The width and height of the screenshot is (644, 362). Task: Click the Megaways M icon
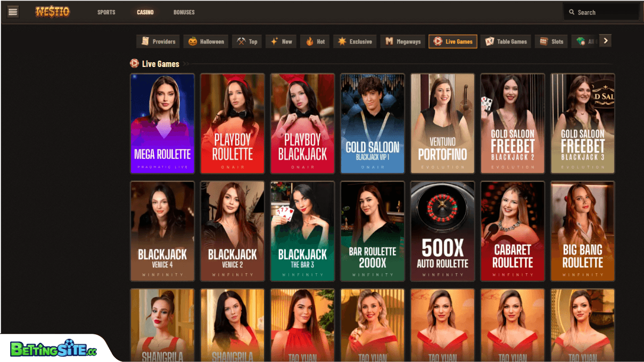point(389,41)
